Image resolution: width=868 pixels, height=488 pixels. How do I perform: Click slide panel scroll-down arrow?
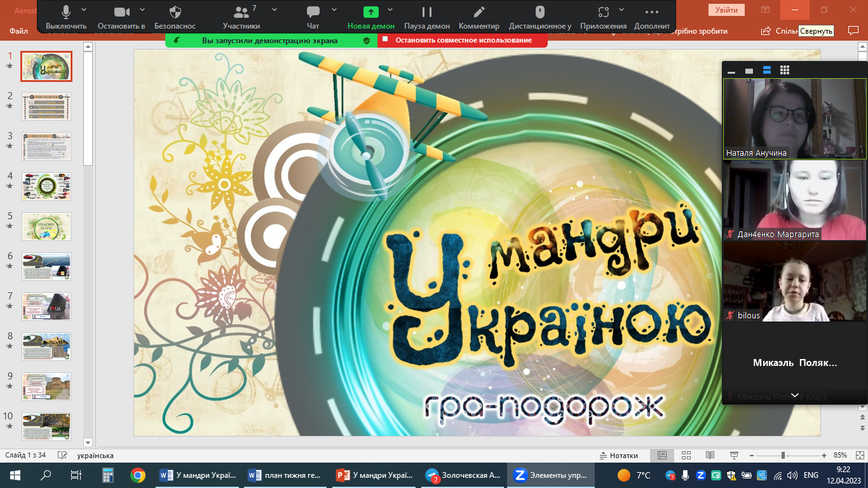(x=88, y=442)
